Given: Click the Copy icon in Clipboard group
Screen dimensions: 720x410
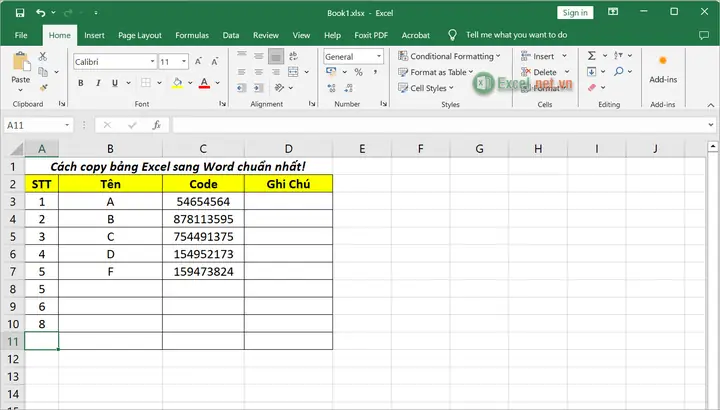Looking at the screenshot, I should tap(43, 72).
